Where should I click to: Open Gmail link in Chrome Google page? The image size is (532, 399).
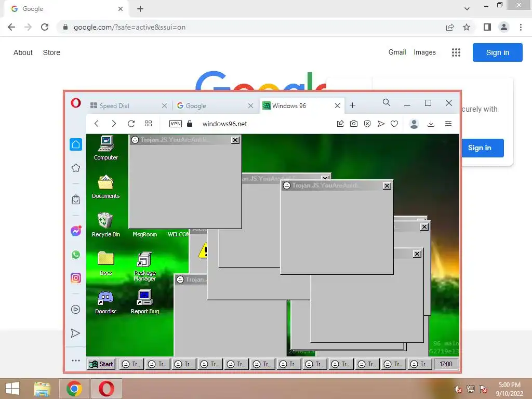coord(397,52)
